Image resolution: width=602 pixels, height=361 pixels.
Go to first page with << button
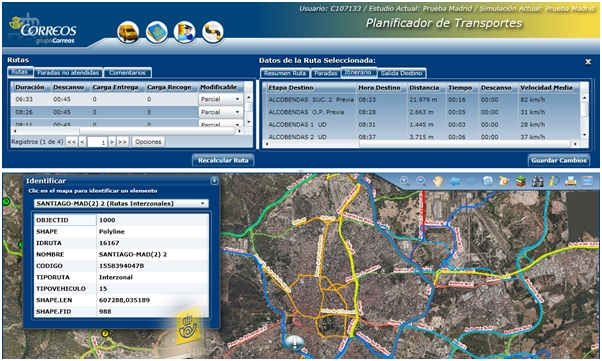71,142
